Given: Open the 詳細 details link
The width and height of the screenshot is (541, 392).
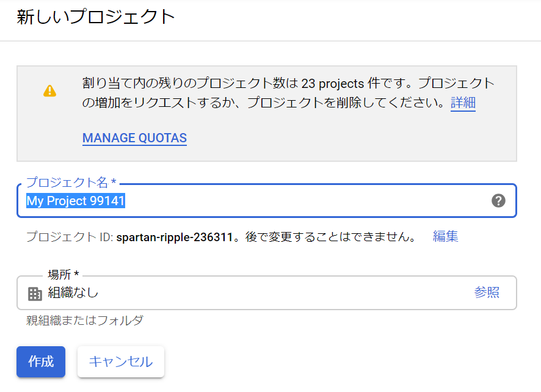Looking at the screenshot, I should click(x=463, y=103).
